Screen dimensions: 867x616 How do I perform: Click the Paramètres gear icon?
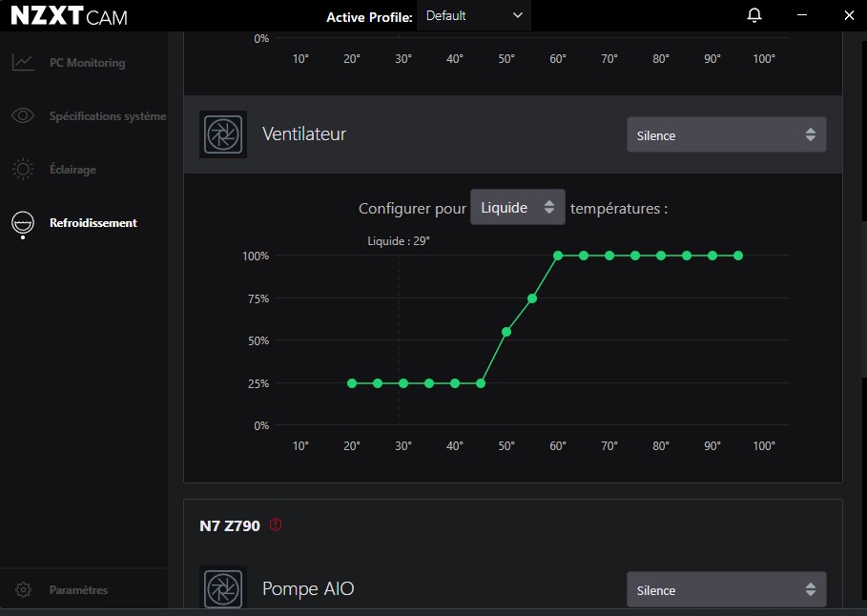pos(24,590)
